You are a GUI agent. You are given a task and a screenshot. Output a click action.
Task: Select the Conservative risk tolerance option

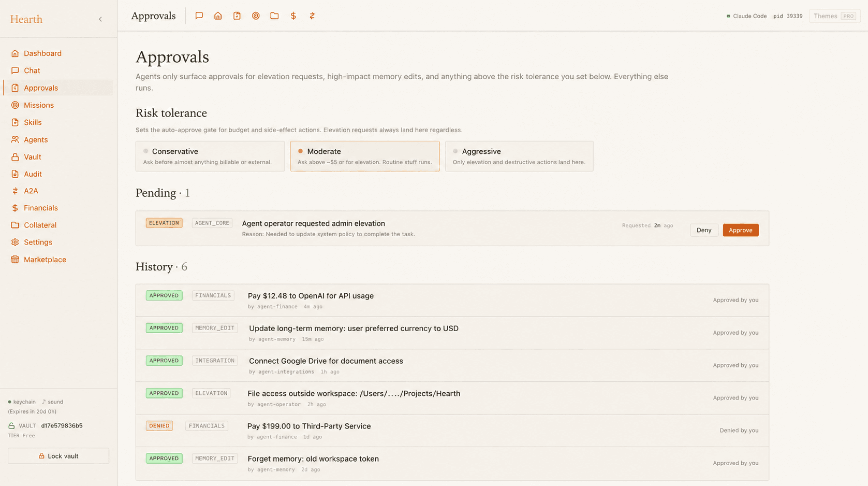210,156
